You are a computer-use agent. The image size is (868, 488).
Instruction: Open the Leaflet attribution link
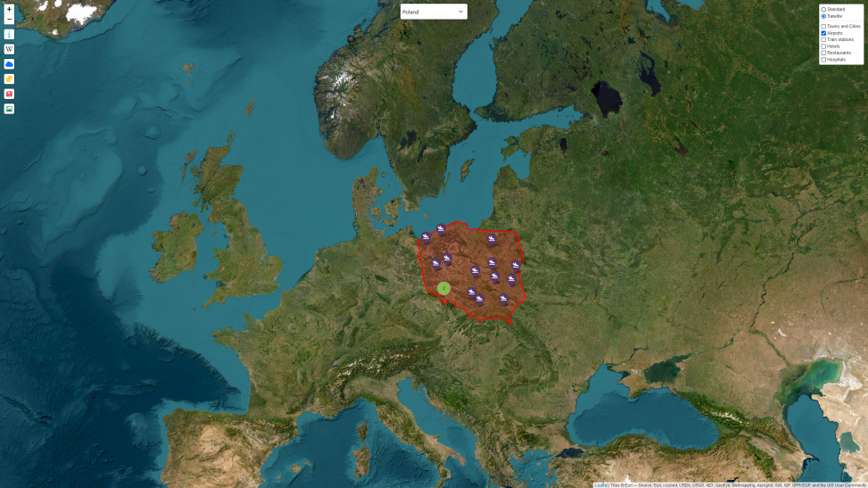600,484
